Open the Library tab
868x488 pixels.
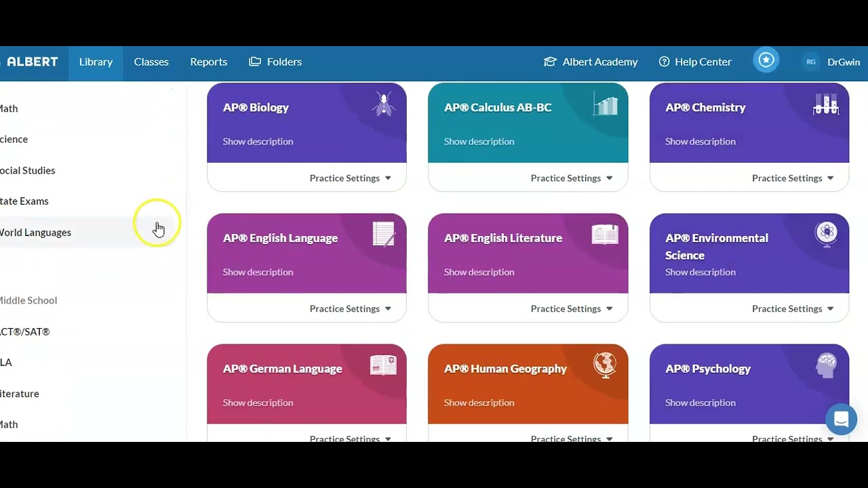(x=96, y=62)
